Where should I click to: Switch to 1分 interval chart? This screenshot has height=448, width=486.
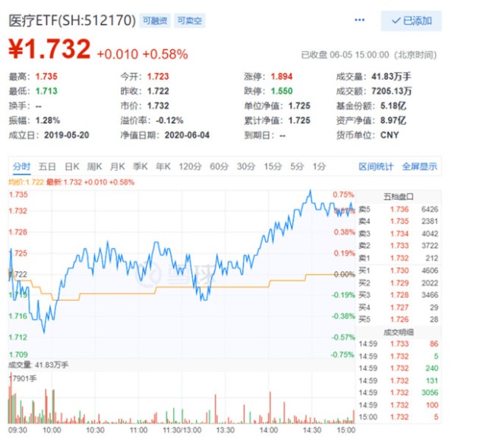coord(319,166)
